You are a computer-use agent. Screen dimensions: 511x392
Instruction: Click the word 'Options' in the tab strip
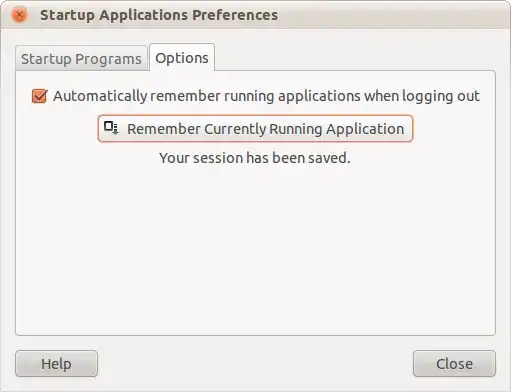182,58
